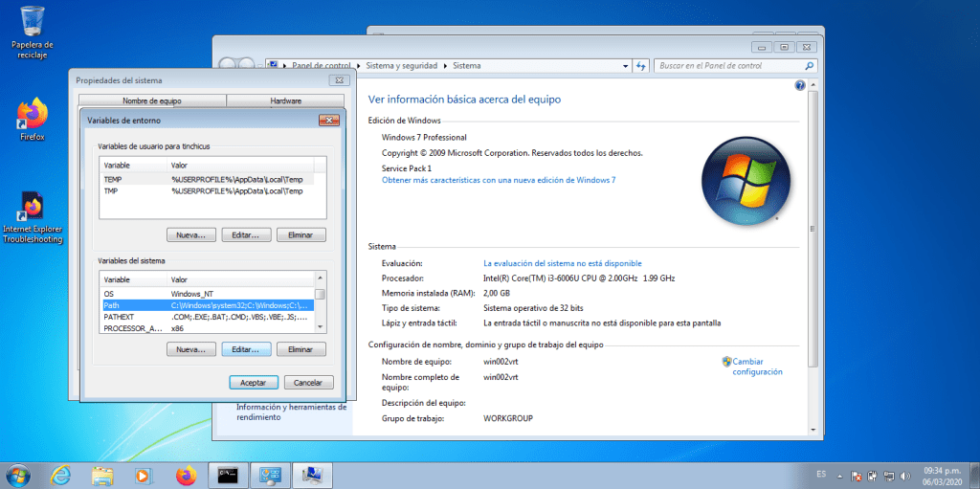
Task: Click the Windows Start orb
Action: pos(18,474)
